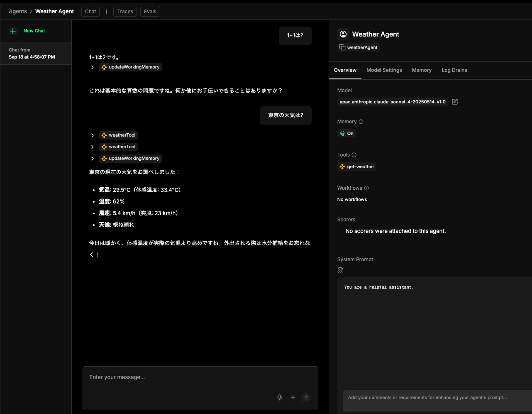
Task: Click the Weather Agent avatar icon
Action: coord(343,34)
